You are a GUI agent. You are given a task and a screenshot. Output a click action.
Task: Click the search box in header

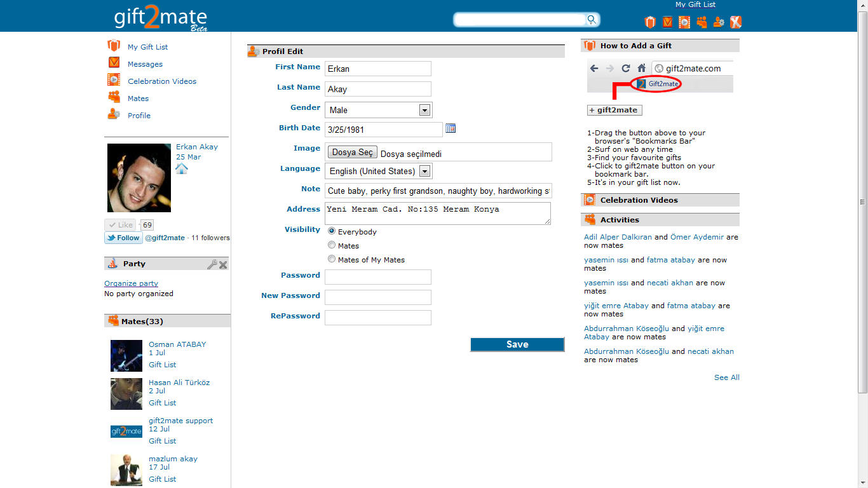pyautogui.click(x=520, y=20)
